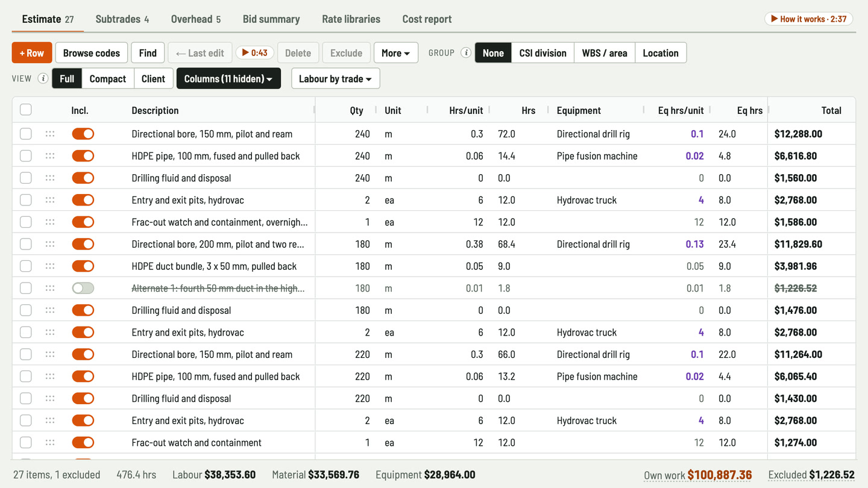Open Rate libraries tab
The height and width of the screenshot is (488, 868).
click(x=351, y=19)
